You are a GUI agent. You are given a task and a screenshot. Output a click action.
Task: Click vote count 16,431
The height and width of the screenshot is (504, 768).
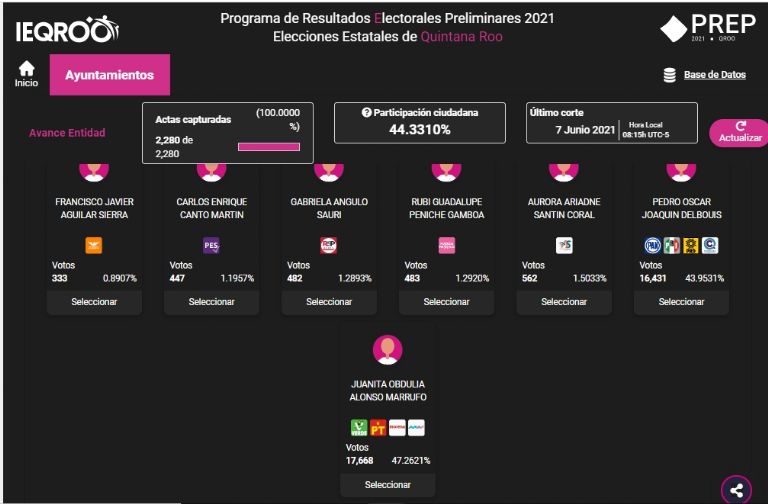[653, 278]
